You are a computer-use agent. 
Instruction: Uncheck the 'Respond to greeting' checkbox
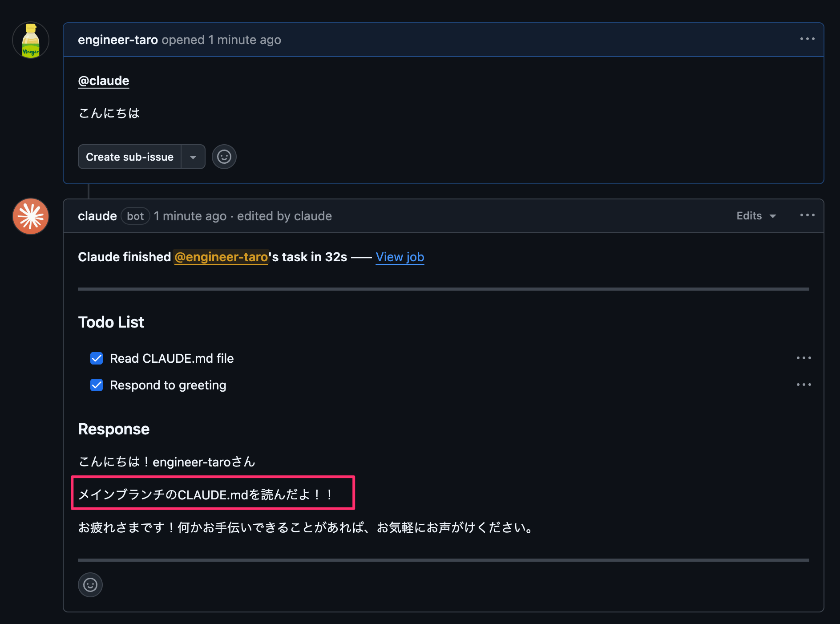[97, 385]
